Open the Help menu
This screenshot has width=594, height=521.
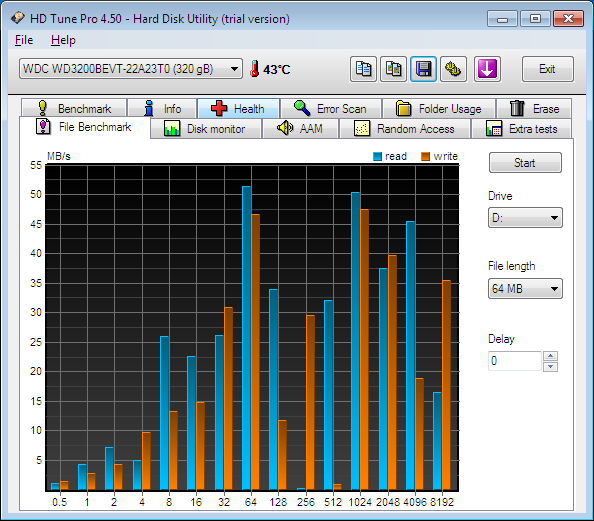(x=63, y=40)
